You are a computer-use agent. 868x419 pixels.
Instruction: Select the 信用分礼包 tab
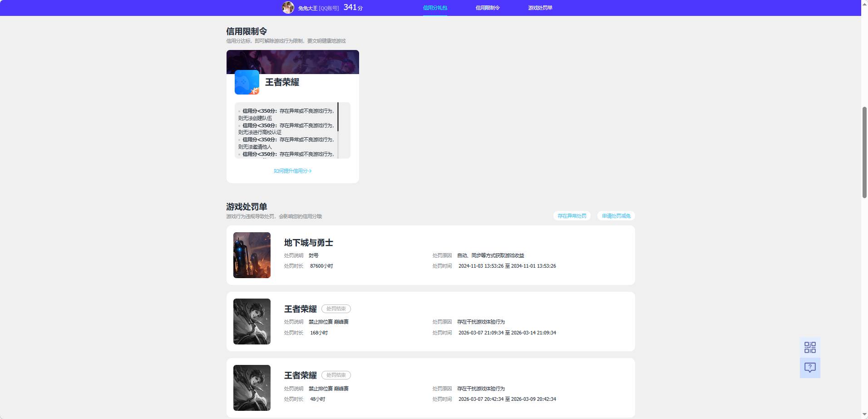[x=435, y=8]
